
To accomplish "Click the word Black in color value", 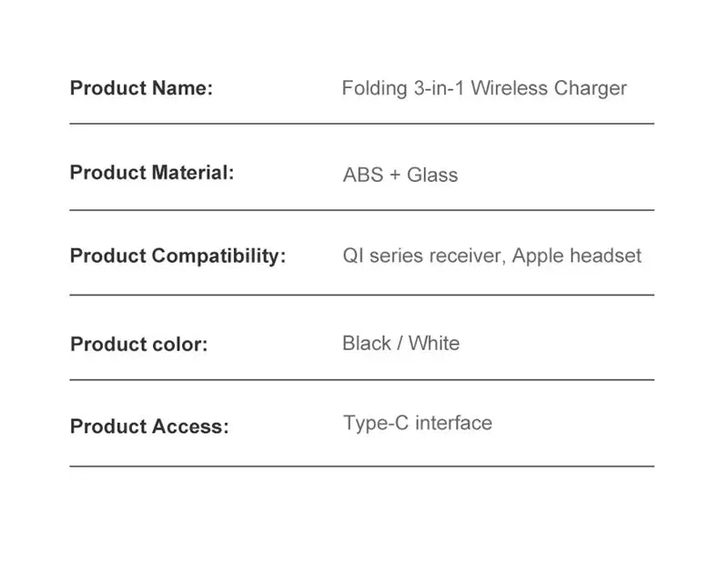I will (367, 343).
